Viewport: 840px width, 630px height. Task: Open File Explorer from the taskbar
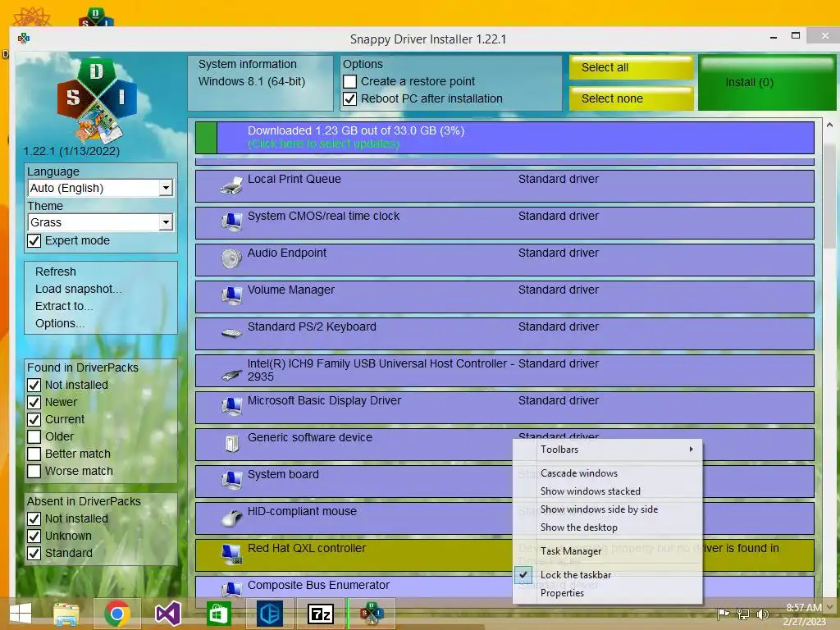[66, 614]
